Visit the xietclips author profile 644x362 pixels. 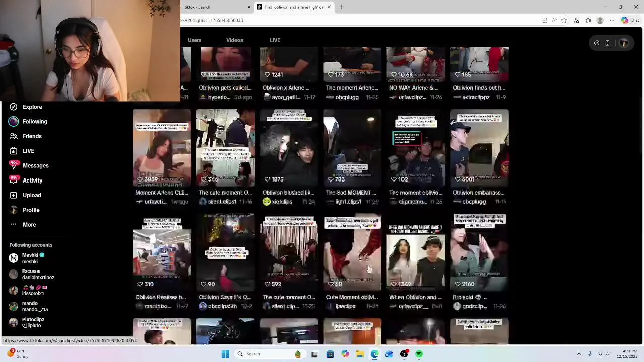(282, 202)
